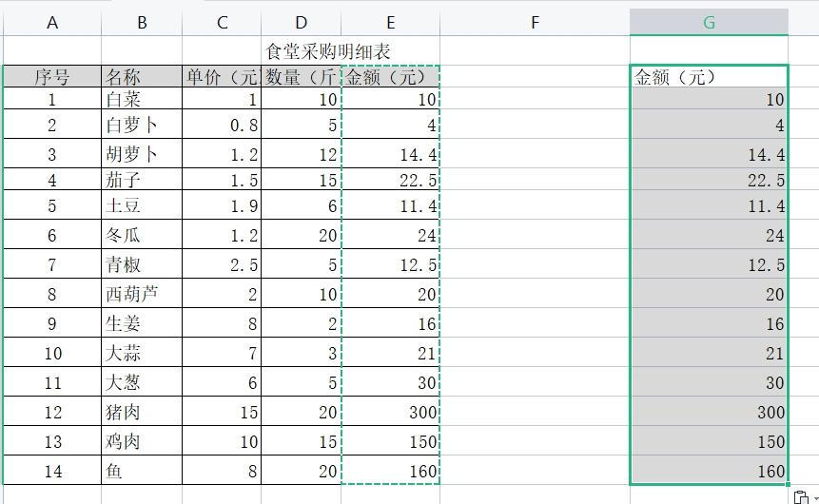This screenshot has width=819, height=504.
Task: Select column E header
Action: tap(391, 23)
